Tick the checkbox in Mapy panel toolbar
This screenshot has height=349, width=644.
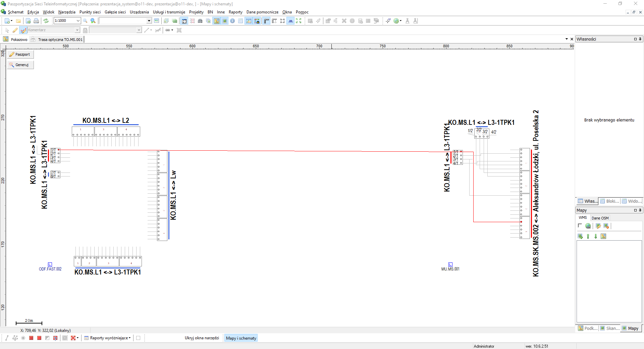(x=580, y=226)
